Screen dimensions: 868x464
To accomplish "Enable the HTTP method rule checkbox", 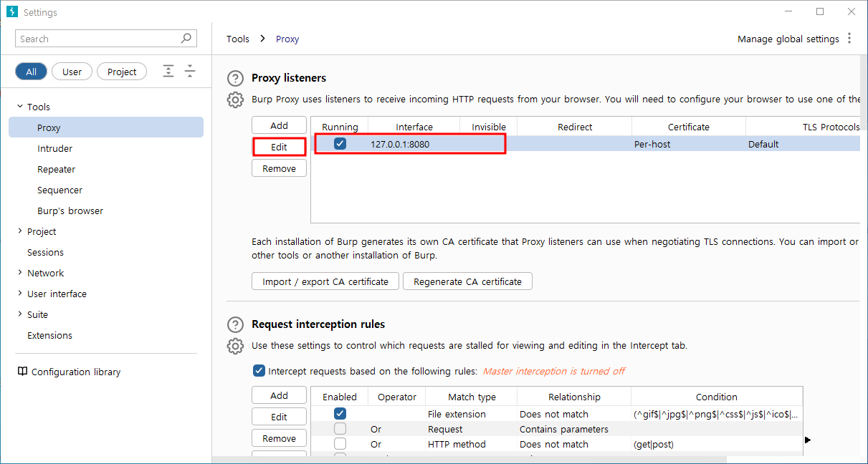I will [340, 444].
